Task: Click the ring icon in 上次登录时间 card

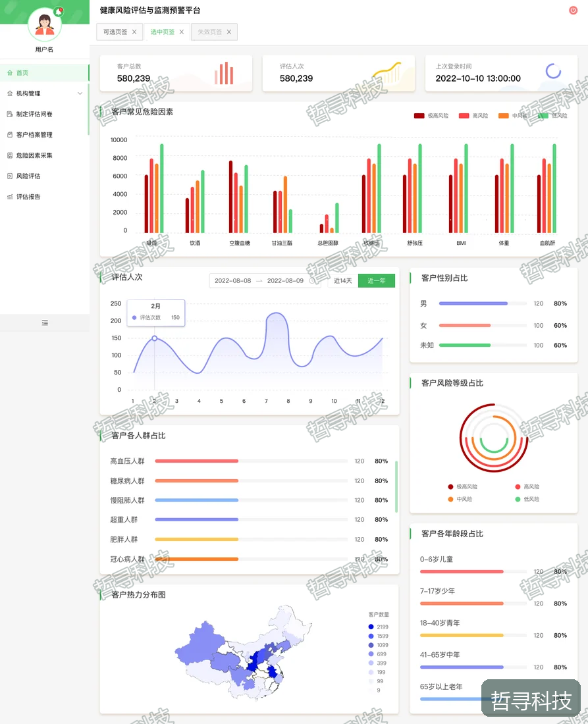Action: 553,71
